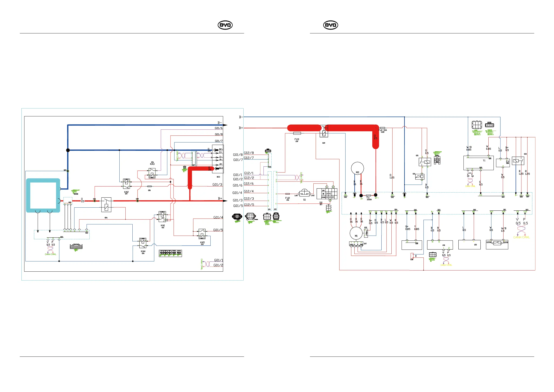554x392 pixels.
Task: Click the S3 component box
Action: [x=503, y=163]
